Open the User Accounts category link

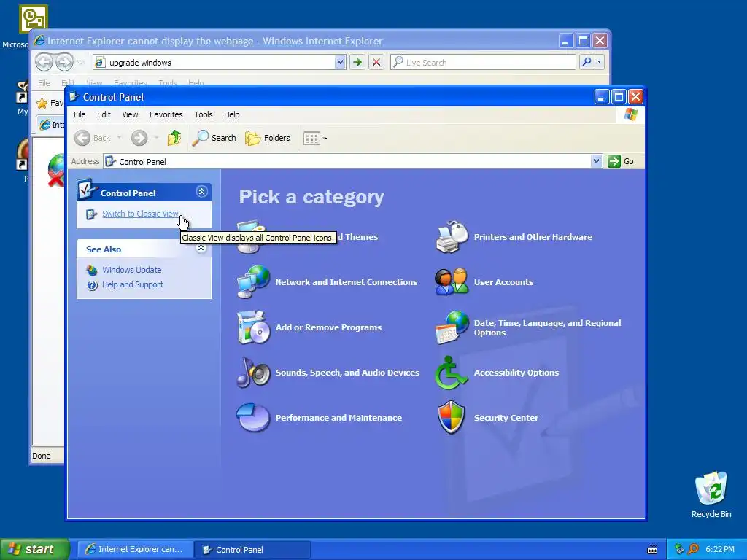pyautogui.click(x=503, y=282)
